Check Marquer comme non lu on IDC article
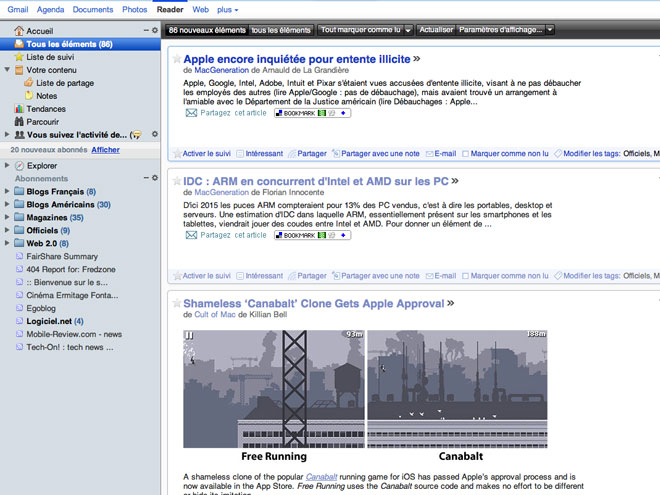 465,276
